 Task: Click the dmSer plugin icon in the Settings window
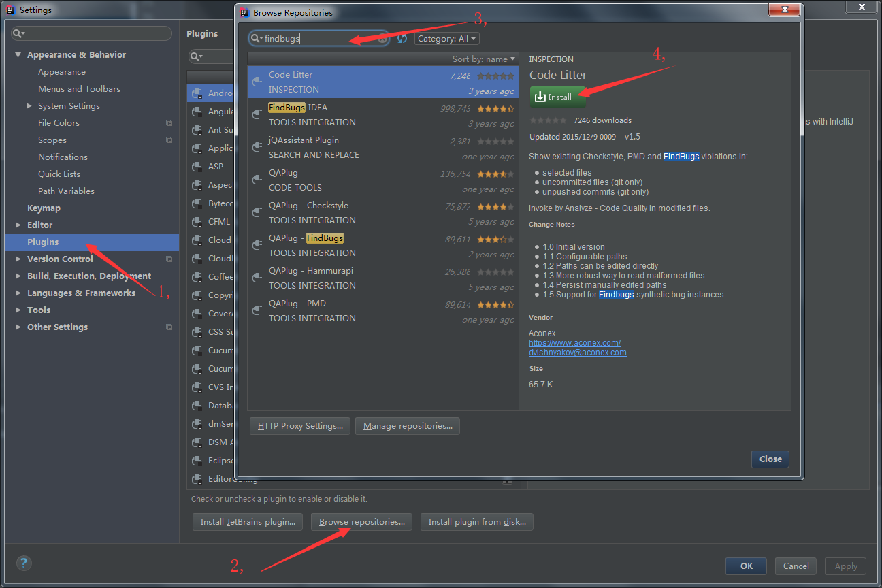[x=197, y=424]
